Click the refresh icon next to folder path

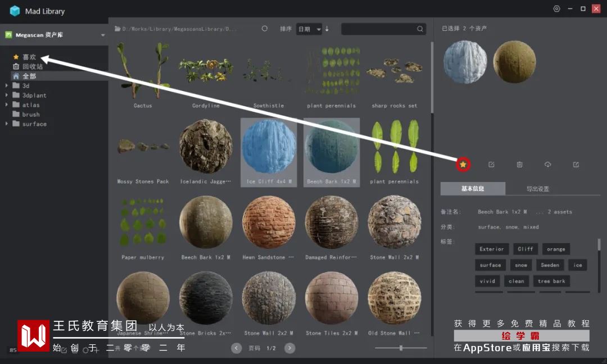coord(264,29)
